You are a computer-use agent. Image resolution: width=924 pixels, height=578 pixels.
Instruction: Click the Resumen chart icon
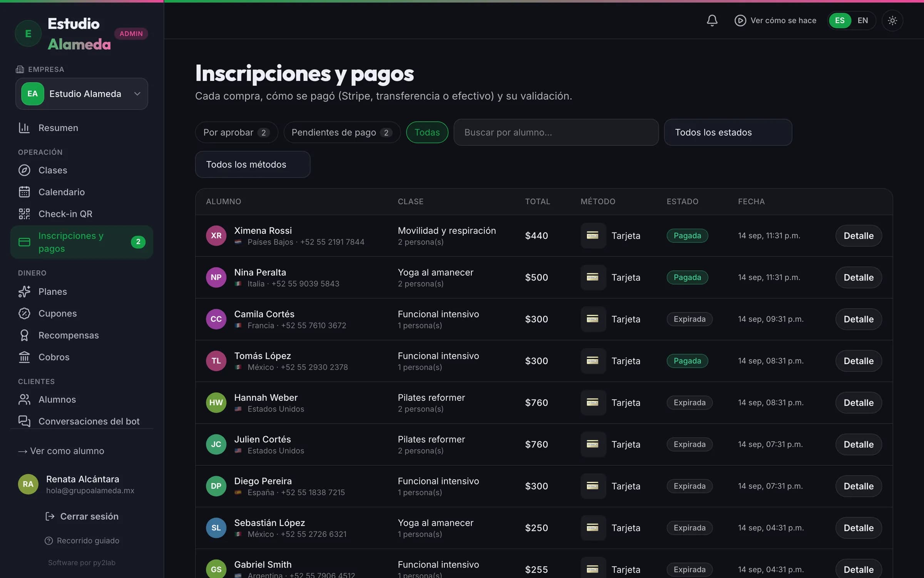point(24,128)
